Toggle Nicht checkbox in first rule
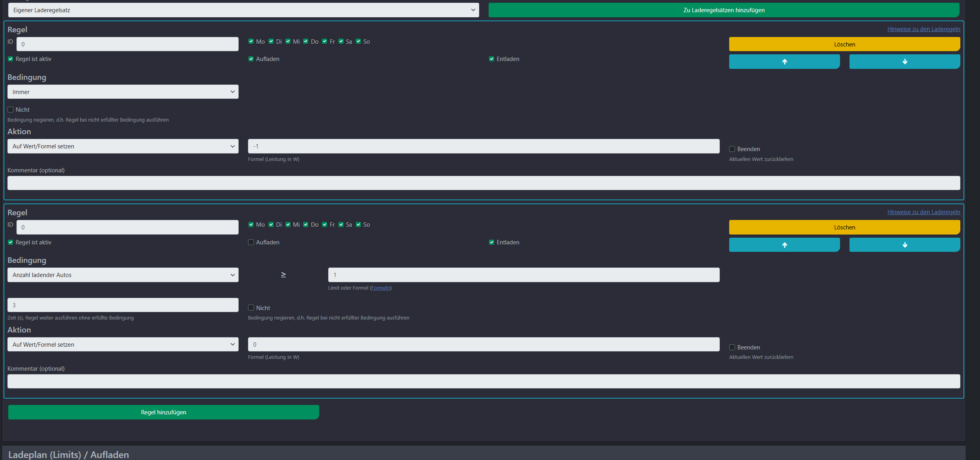This screenshot has height=460, width=980. (x=11, y=110)
